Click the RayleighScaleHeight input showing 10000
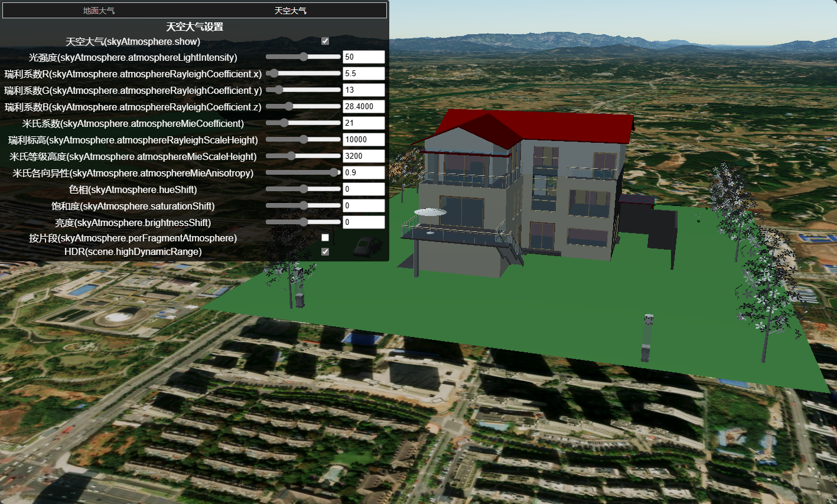 tap(363, 139)
